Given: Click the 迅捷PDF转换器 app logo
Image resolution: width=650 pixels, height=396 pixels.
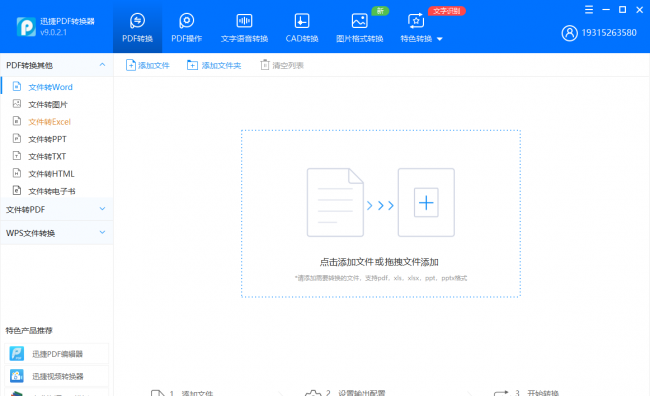Looking at the screenshot, I should pos(26,27).
